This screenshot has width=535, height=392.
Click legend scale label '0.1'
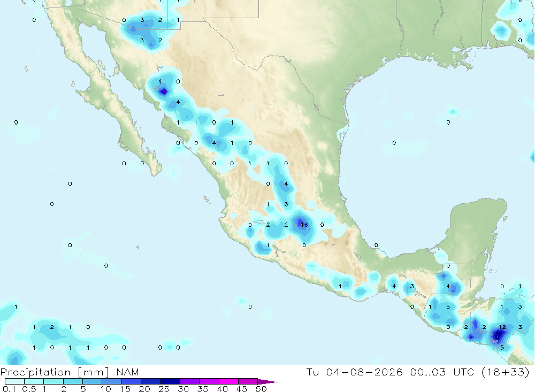(9, 389)
